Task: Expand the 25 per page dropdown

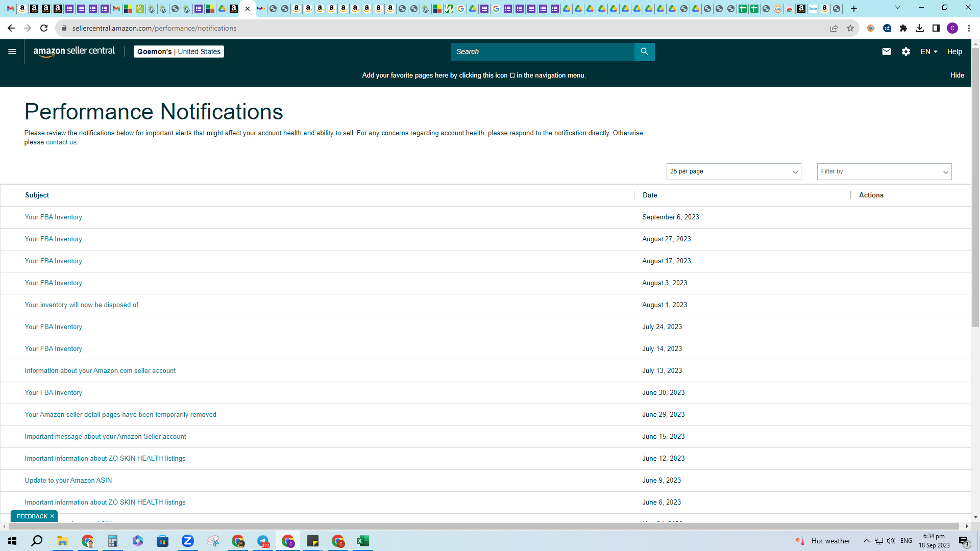Action: click(x=733, y=171)
